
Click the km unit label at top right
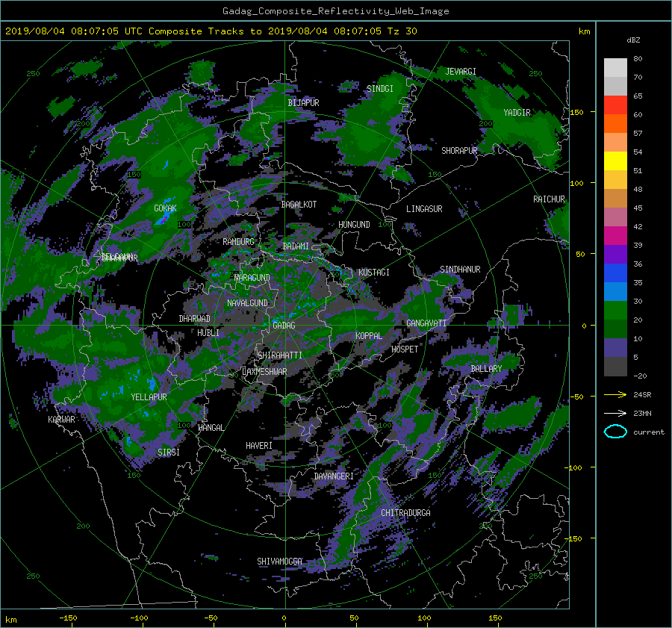pos(584,31)
